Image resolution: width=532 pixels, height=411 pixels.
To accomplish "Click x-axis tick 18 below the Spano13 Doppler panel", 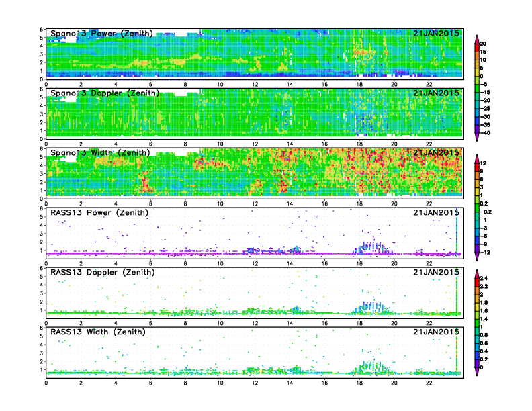I will tap(359, 144).
